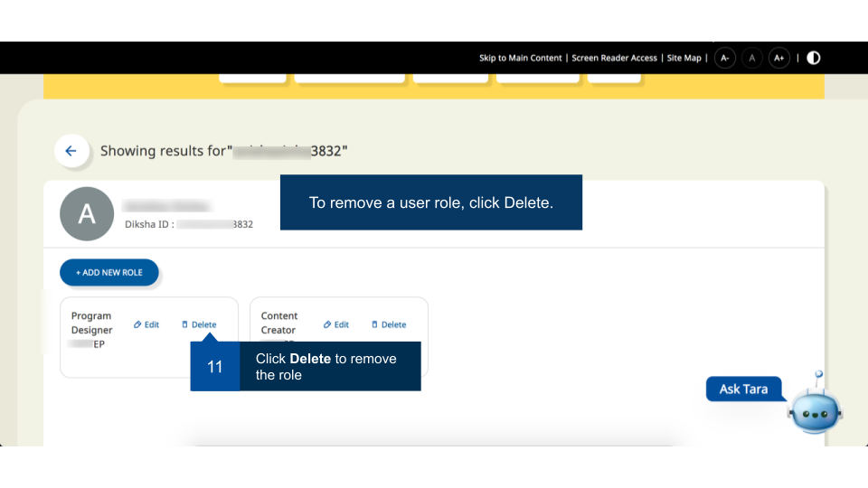This screenshot has height=488, width=868.
Task: Reset font size with the plain A button
Action: point(751,58)
